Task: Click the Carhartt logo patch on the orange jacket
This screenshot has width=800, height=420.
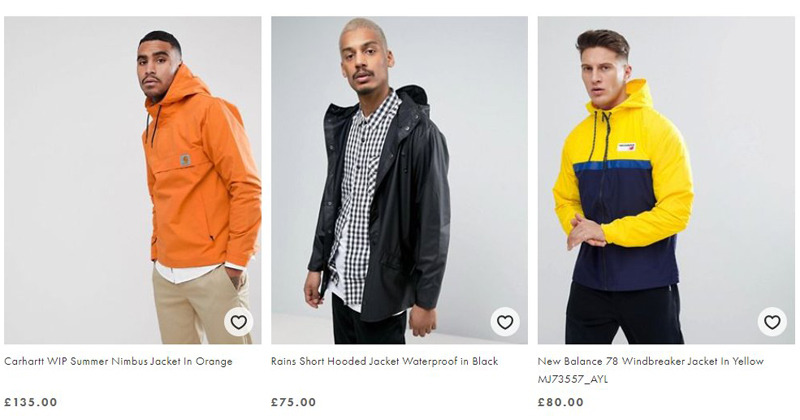Action: click(185, 159)
